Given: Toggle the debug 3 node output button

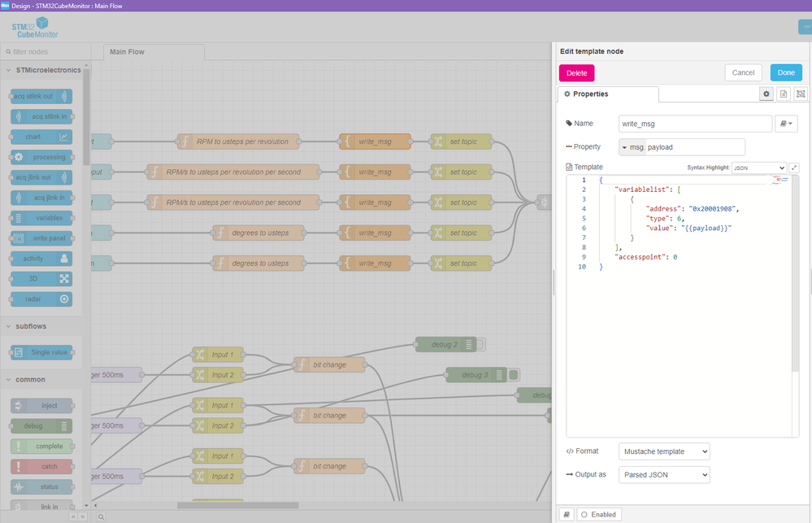Looking at the screenshot, I should pyautogui.click(x=515, y=375).
